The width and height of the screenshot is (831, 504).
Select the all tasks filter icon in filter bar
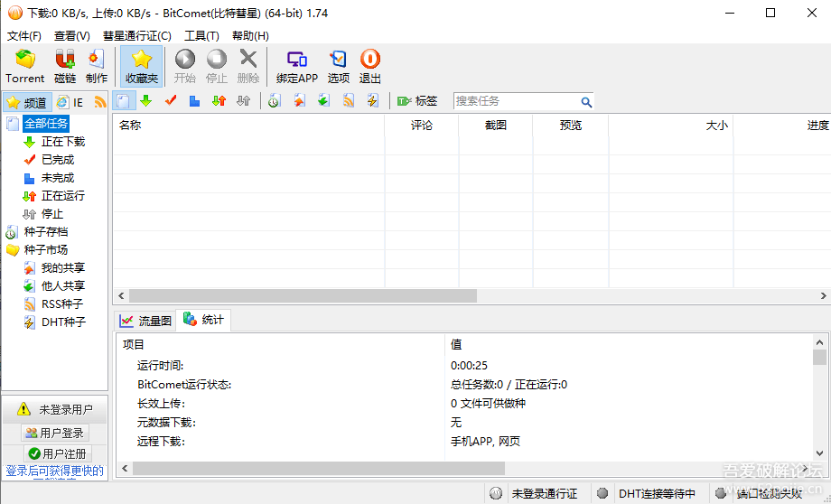pyautogui.click(x=123, y=100)
